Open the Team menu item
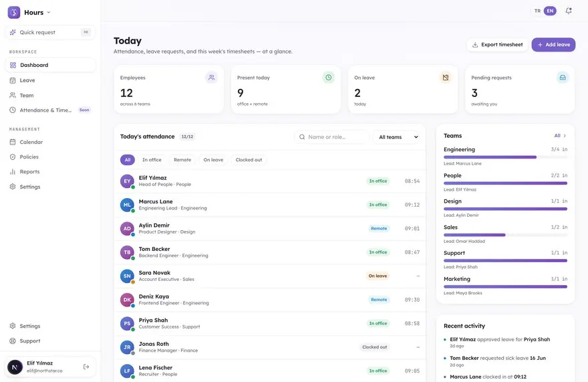 [x=51, y=96]
